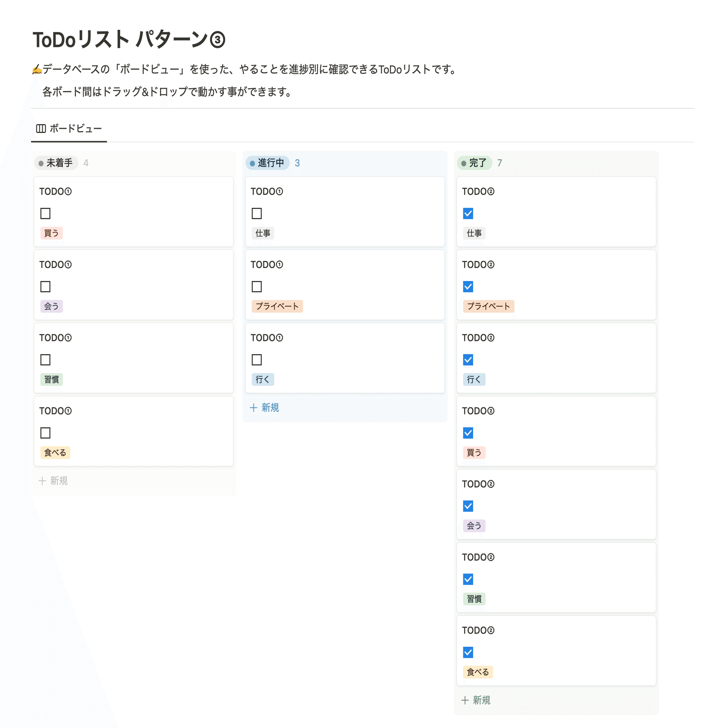Click the 行く tag in 進行中 column
Image resolution: width=728 pixels, height=728 pixels.
[263, 379]
